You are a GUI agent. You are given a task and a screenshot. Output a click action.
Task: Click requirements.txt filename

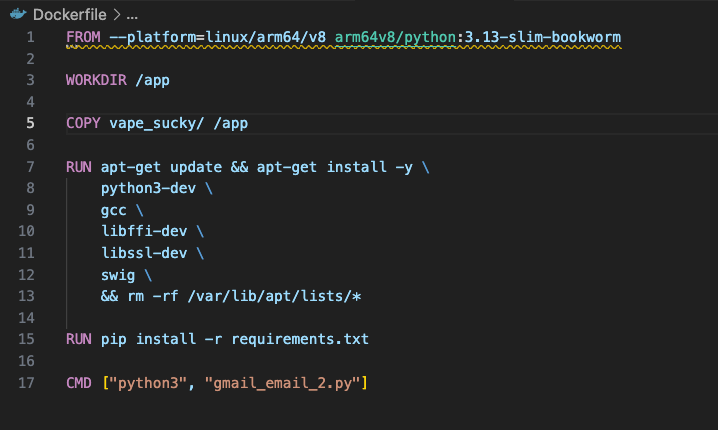pos(300,339)
